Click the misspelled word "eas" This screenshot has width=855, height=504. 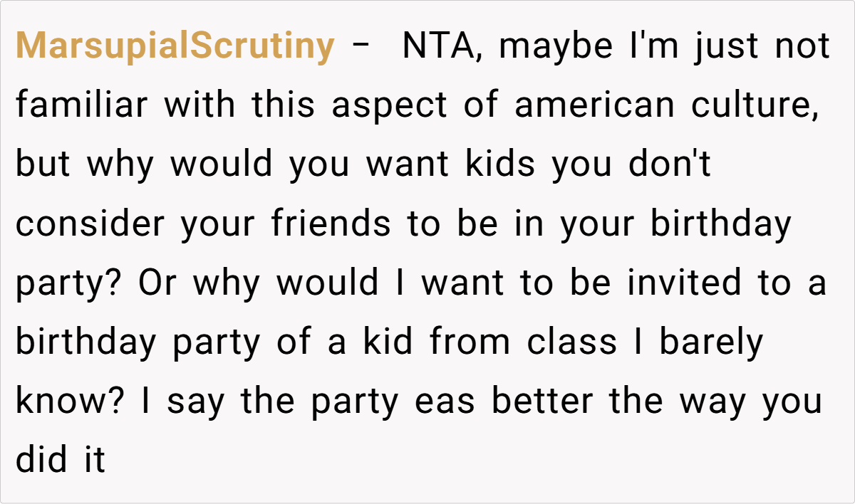point(450,401)
